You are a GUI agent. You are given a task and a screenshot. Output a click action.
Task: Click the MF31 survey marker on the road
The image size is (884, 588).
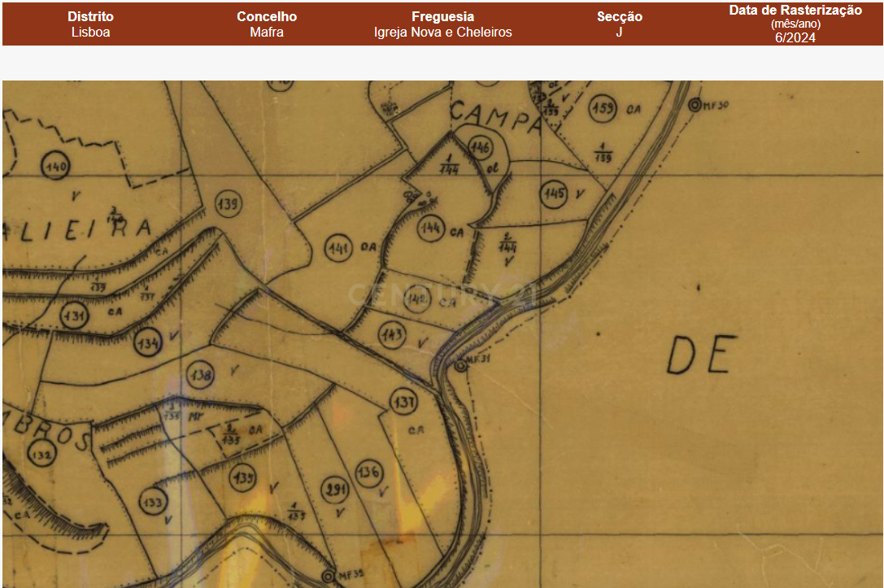point(460,366)
